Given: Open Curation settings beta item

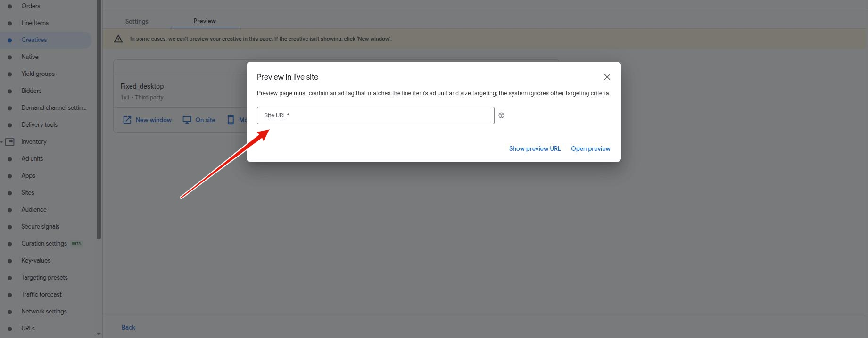Looking at the screenshot, I should tap(44, 244).
